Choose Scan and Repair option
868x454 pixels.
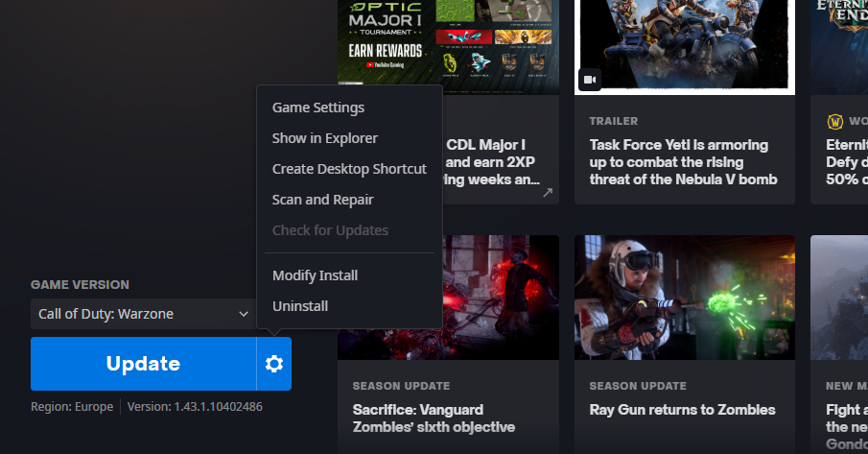click(322, 200)
